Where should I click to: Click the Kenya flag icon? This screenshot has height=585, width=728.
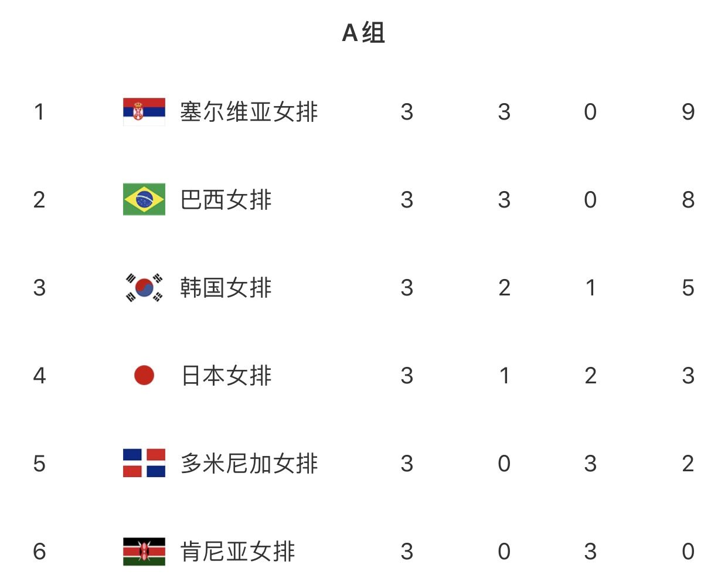pos(144,551)
